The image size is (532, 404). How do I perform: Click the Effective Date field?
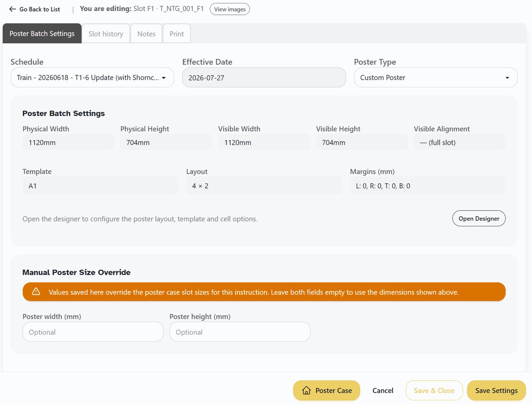coord(264,78)
